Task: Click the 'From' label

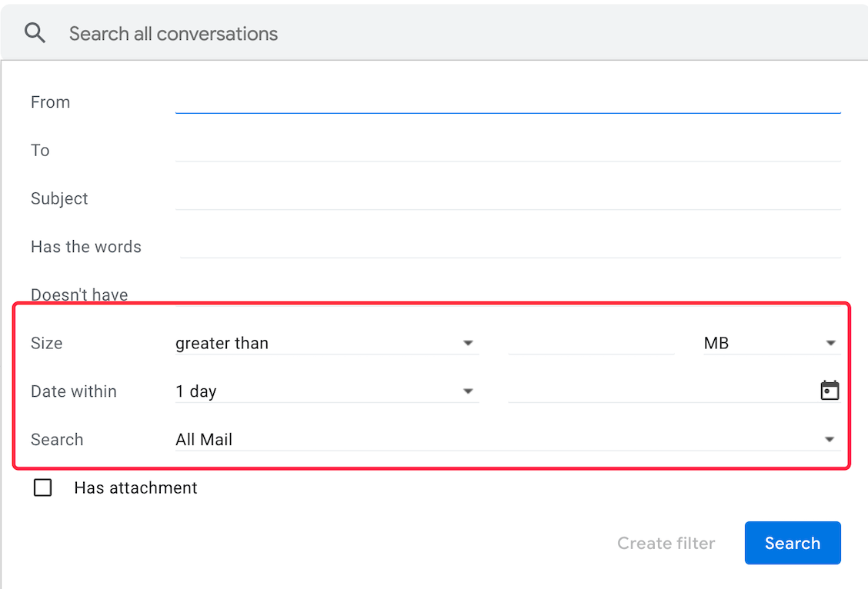Action: pos(50,101)
